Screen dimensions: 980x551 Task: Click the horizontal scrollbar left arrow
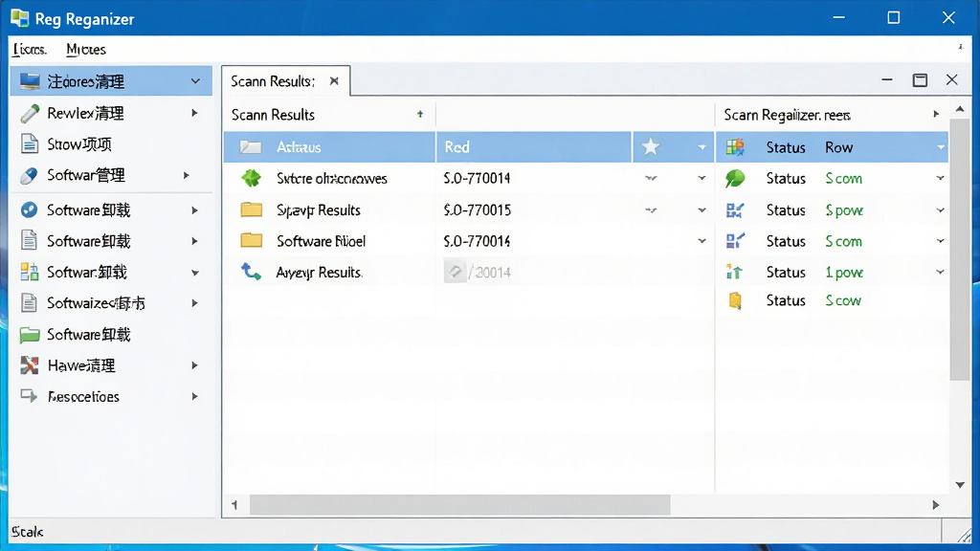tap(234, 505)
